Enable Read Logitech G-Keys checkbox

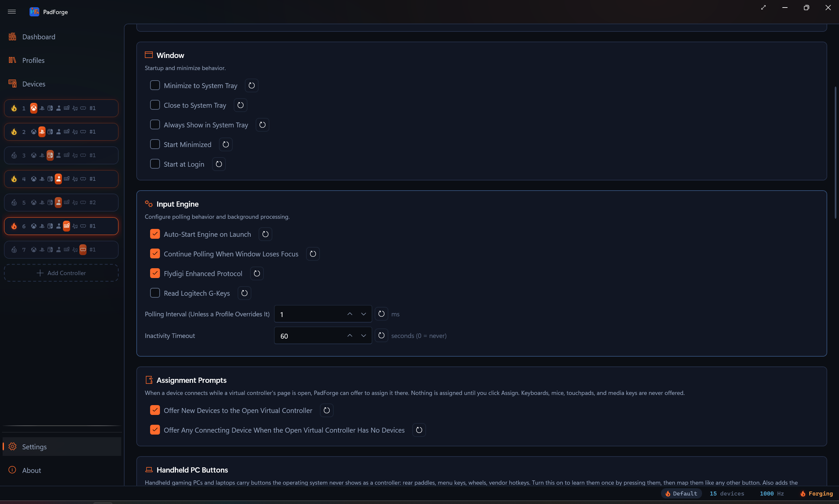(x=155, y=293)
